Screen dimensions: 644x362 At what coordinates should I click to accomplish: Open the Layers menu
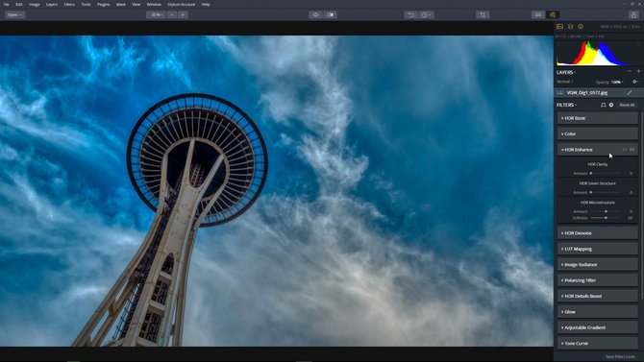pyautogui.click(x=52, y=4)
